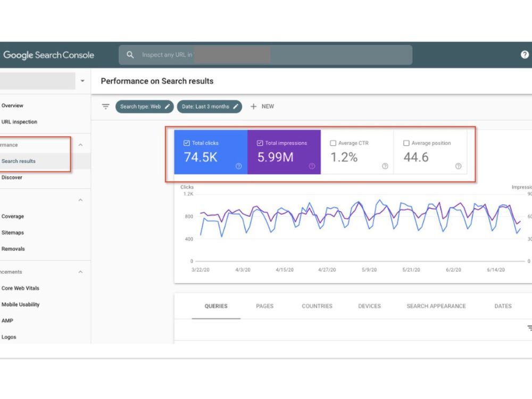
Task: Switch to the DEVICES tab
Action: [x=370, y=306]
